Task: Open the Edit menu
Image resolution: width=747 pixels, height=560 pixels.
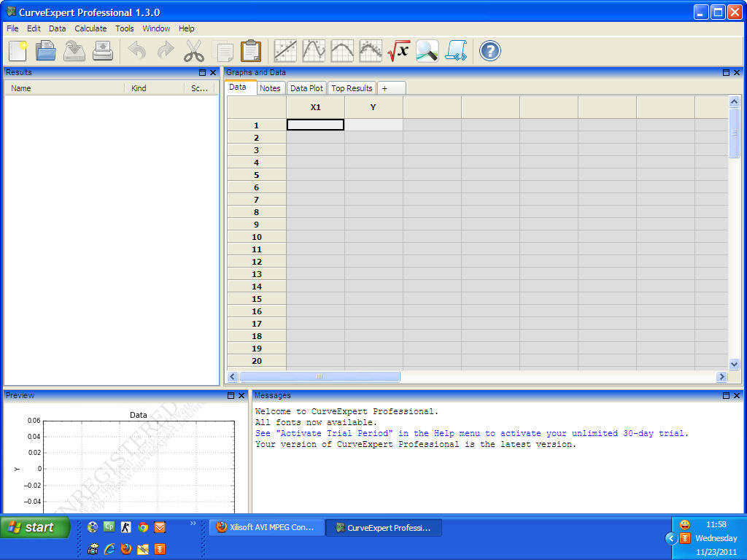Action: [34, 28]
